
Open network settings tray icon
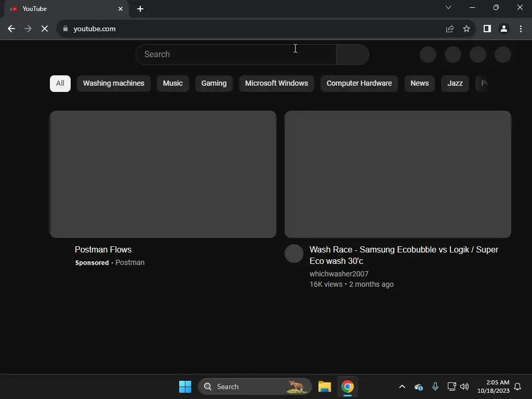coord(451,387)
